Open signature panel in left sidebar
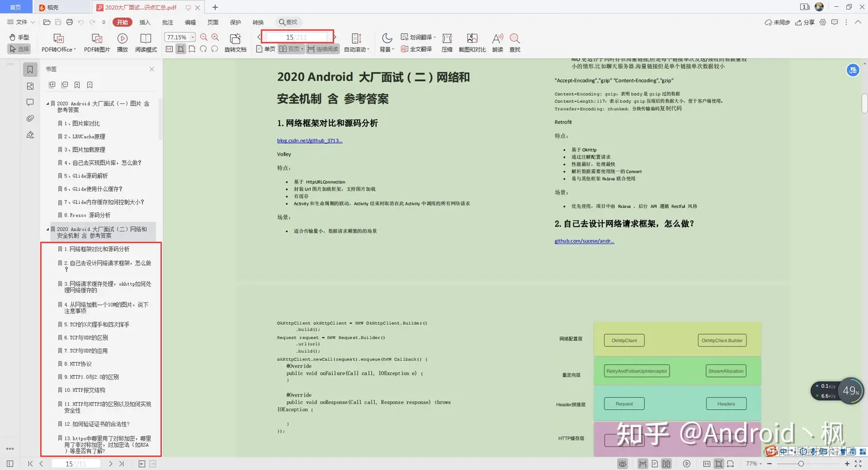The width and height of the screenshot is (868, 470). click(30, 135)
